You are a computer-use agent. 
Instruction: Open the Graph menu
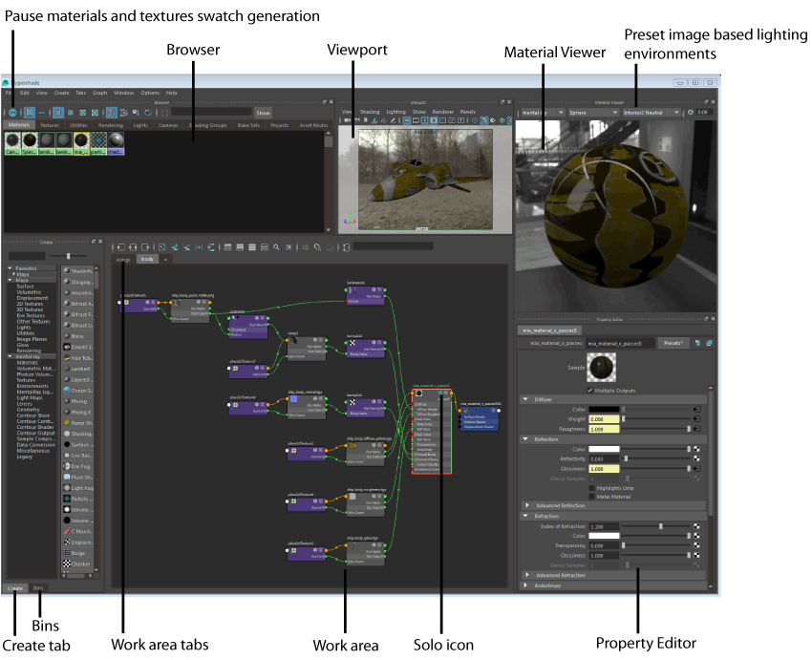click(x=101, y=93)
